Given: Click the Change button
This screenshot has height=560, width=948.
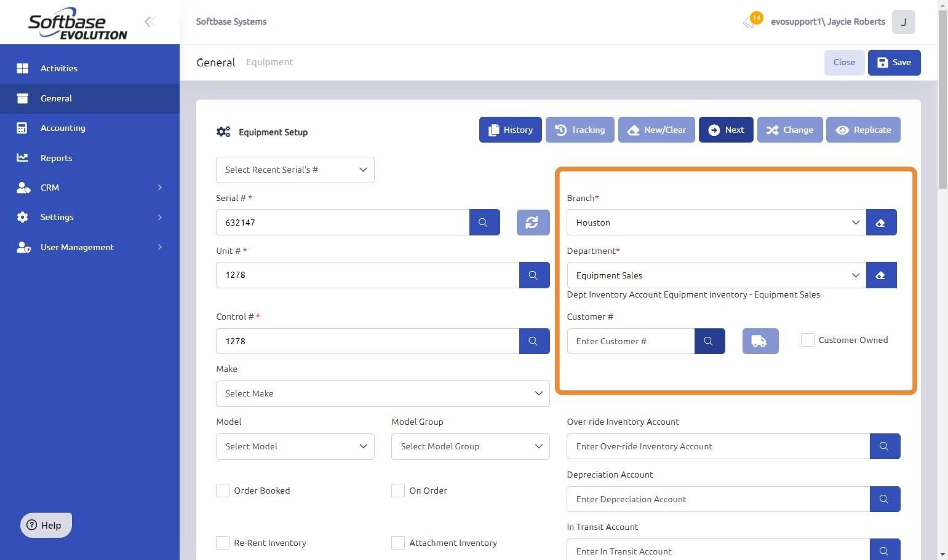Looking at the screenshot, I should (790, 130).
